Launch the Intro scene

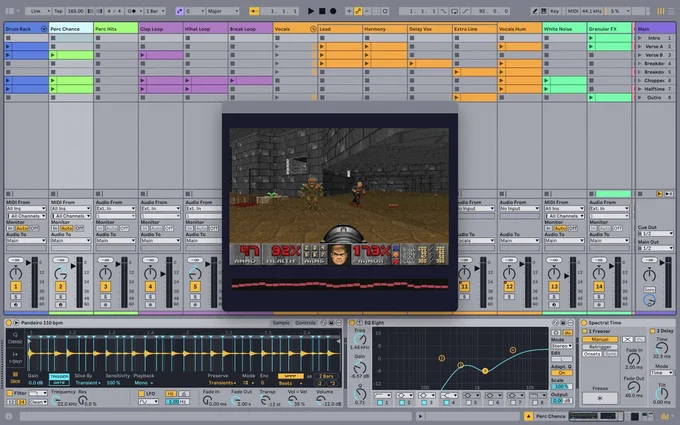point(640,38)
